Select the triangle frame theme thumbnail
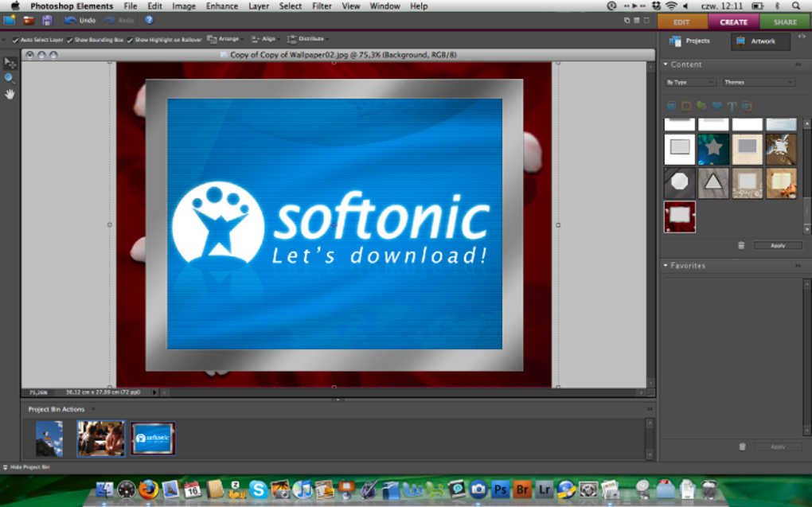This screenshot has height=507, width=812. [713, 183]
